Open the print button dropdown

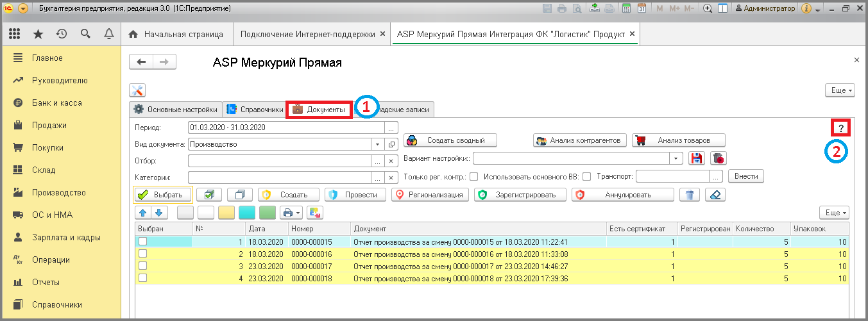[x=291, y=212]
